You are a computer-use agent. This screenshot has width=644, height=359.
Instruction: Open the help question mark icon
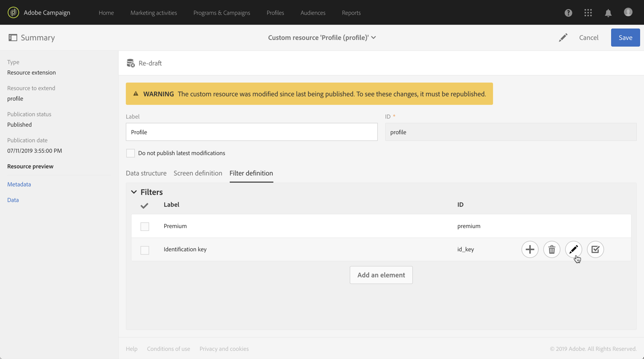[568, 13]
